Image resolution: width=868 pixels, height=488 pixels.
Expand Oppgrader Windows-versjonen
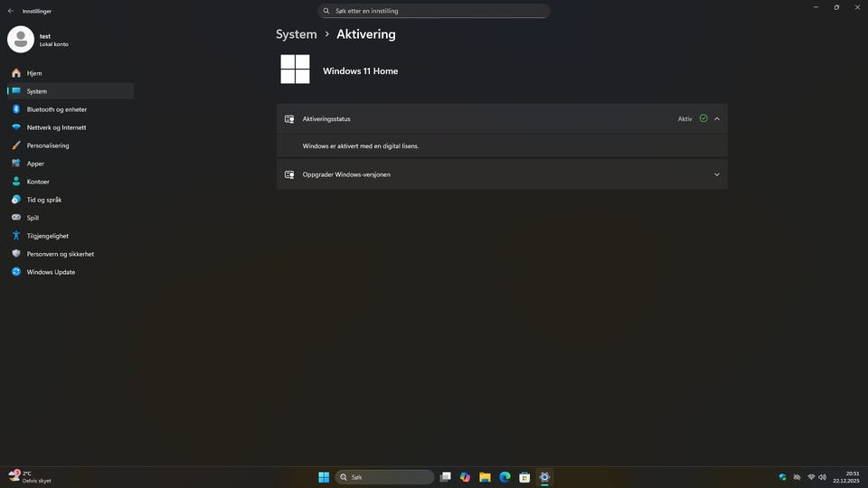point(717,174)
